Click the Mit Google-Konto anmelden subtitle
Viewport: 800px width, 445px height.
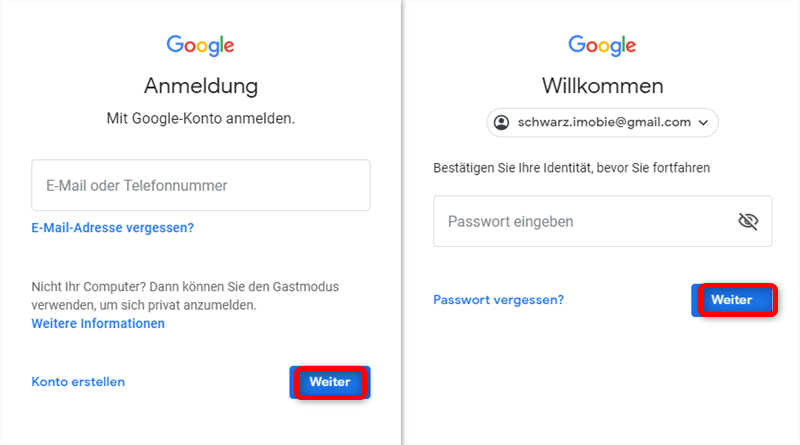point(200,119)
